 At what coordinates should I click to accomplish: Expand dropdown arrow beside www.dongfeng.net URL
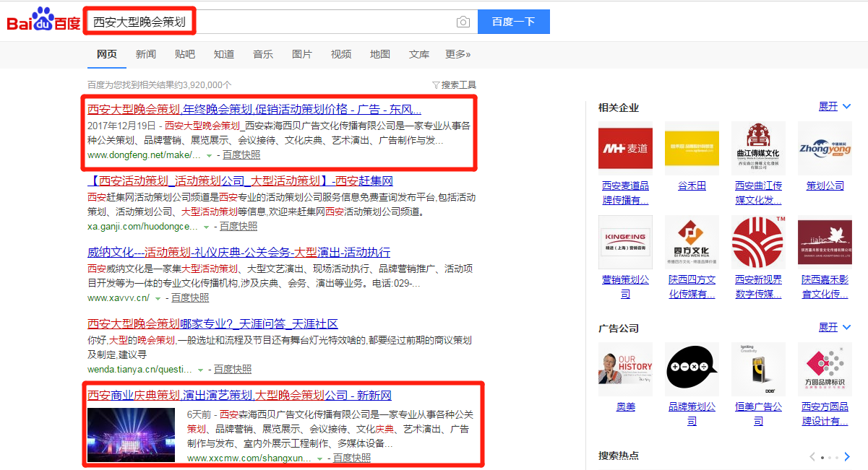[209, 156]
